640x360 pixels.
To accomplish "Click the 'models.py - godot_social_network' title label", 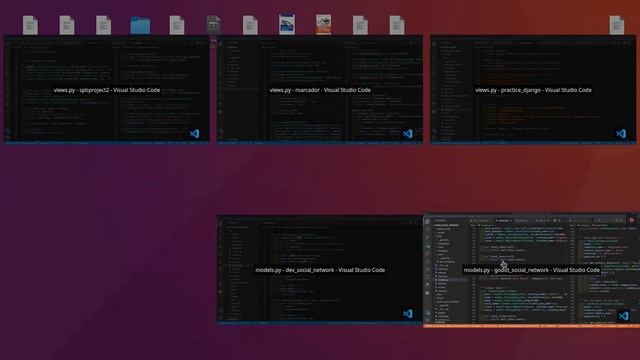I will pyautogui.click(x=531, y=270).
